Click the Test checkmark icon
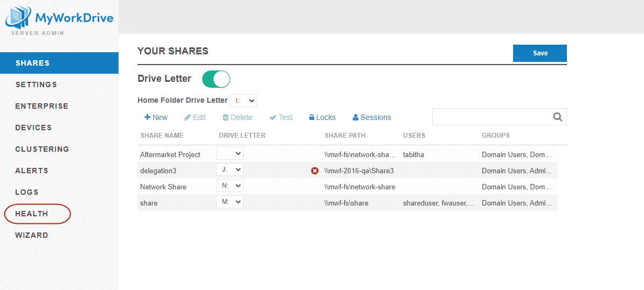This screenshot has width=644, height=290. pos(273,117)
